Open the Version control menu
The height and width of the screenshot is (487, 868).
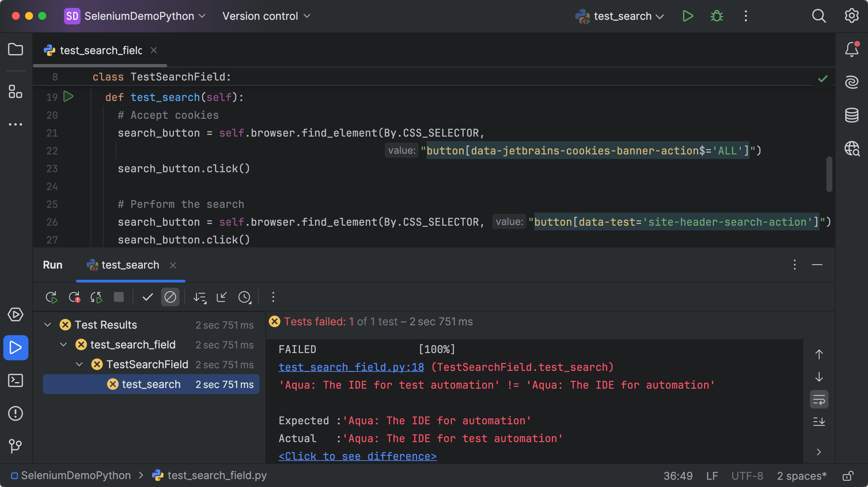click(x=266, y=16)
